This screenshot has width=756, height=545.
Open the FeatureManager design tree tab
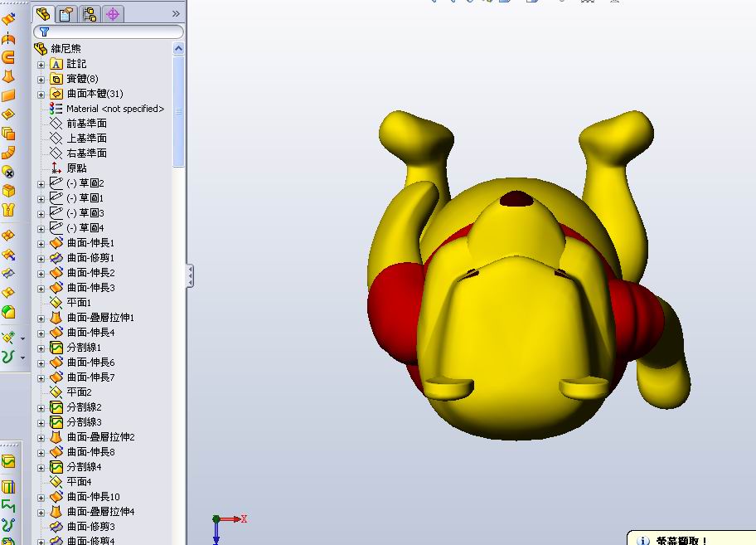point(43,14)
